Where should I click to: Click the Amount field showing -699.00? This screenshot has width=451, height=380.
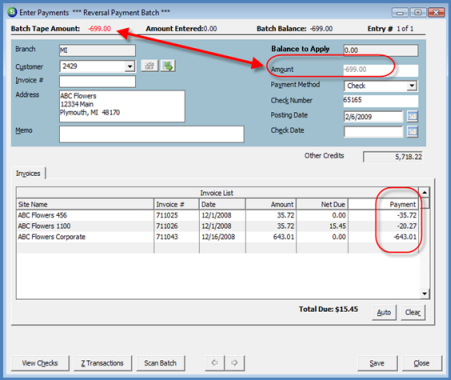tap(380, 70)
